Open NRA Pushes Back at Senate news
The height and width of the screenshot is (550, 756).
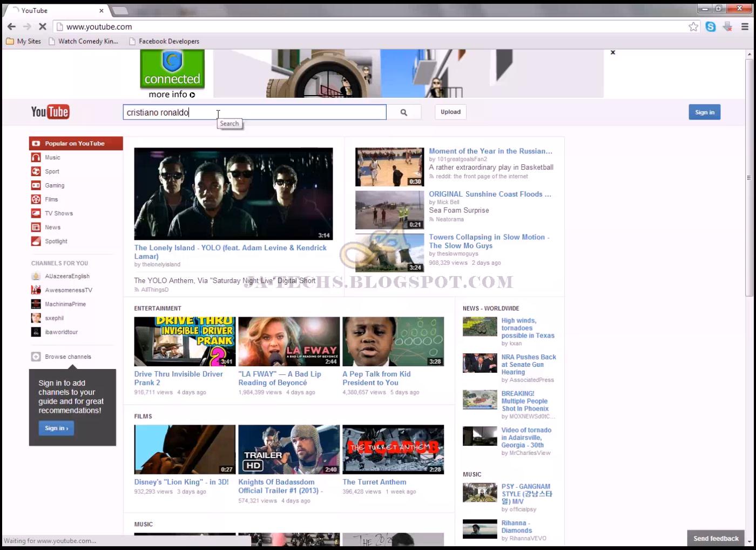tap(528, 365)
